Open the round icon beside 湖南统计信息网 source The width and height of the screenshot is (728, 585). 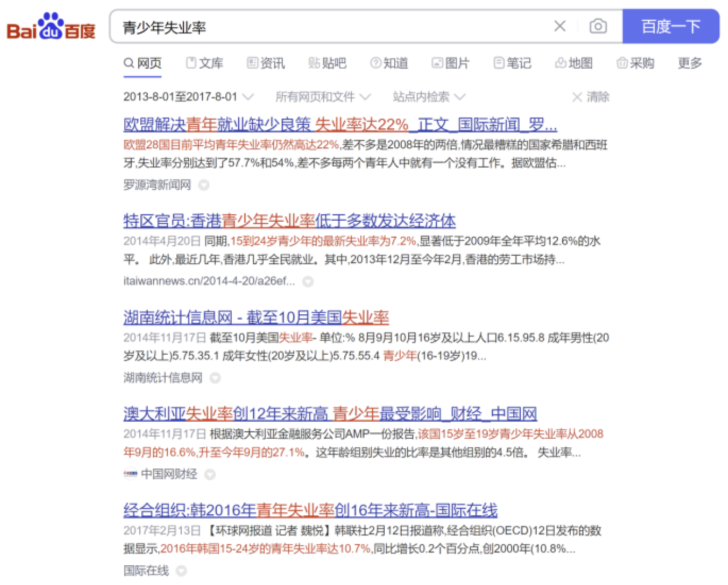click(x=215, y=378)
